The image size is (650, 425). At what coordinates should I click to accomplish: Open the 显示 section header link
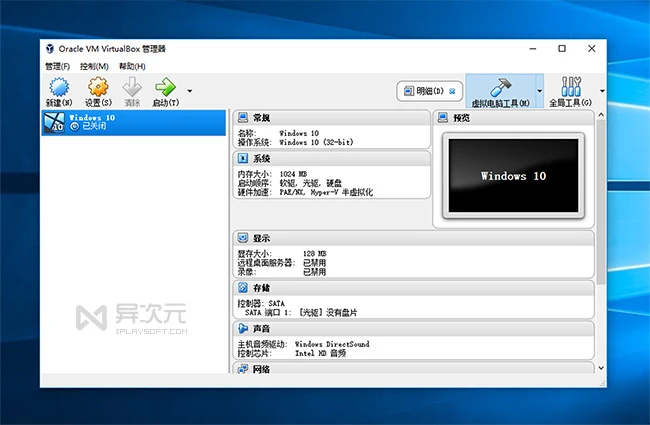[261, 238]
